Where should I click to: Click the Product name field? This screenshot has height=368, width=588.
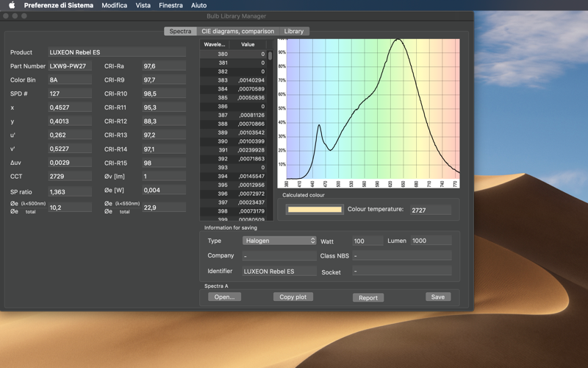[117, 52]
